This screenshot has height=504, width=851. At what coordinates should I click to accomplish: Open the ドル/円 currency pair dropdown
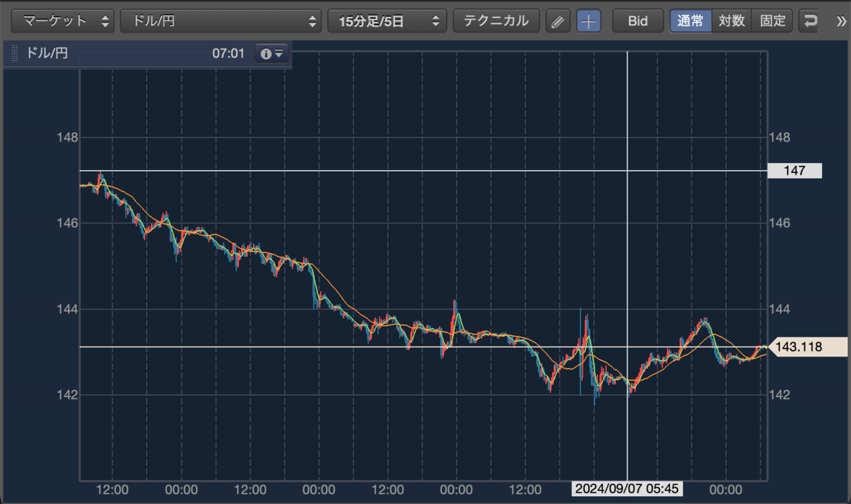pos(221,21)
